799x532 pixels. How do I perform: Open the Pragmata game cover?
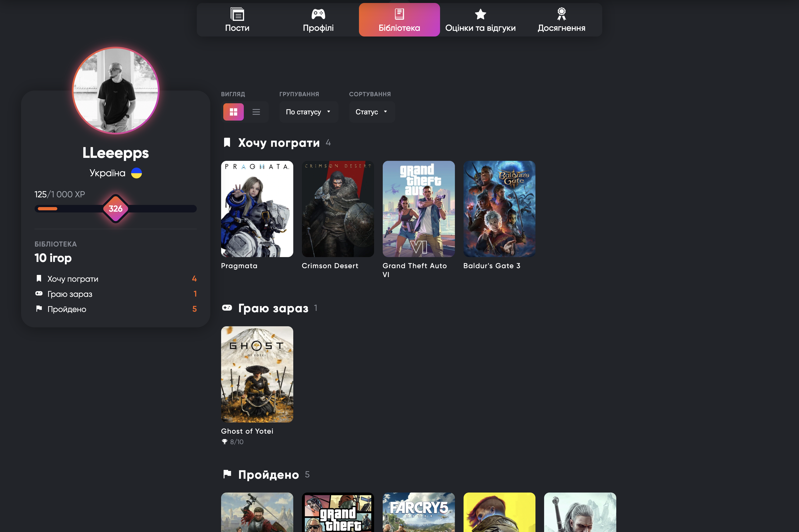257,209
